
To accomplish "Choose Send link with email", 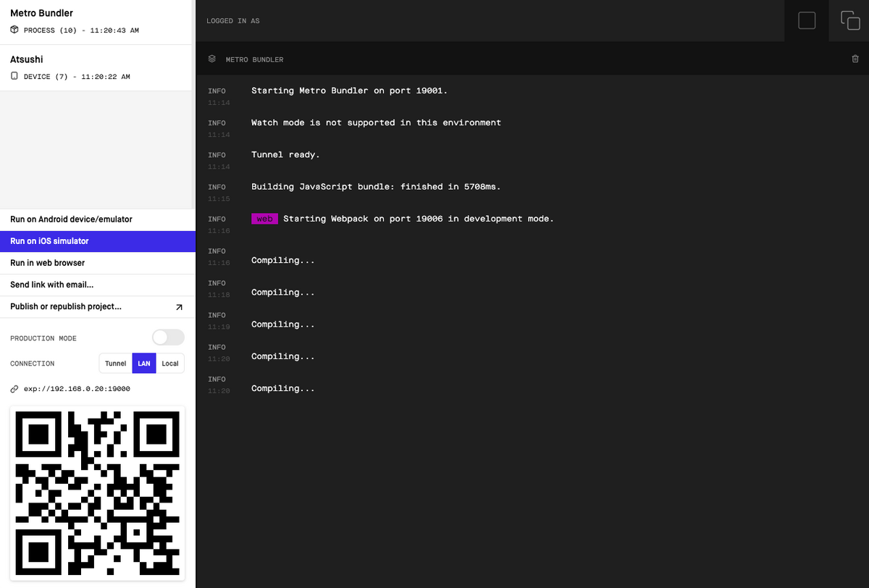I will tap(98, 285).
